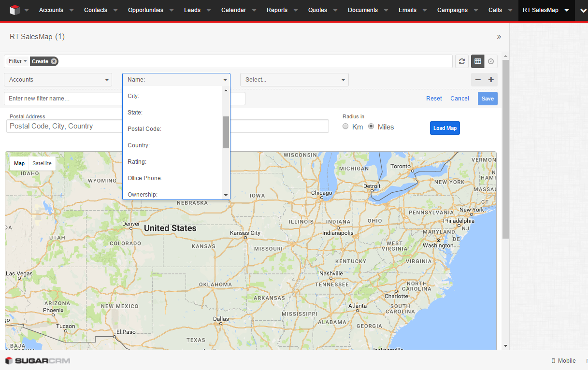This screenshot has height=370, width=588.
Task: Choose Postal Code: from field list
Action: click(x=172, y=129)
